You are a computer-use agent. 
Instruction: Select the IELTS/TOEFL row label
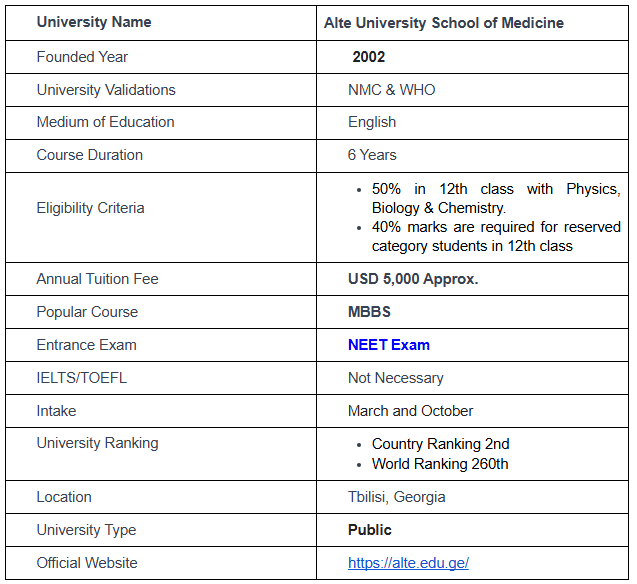coord(81,378)
